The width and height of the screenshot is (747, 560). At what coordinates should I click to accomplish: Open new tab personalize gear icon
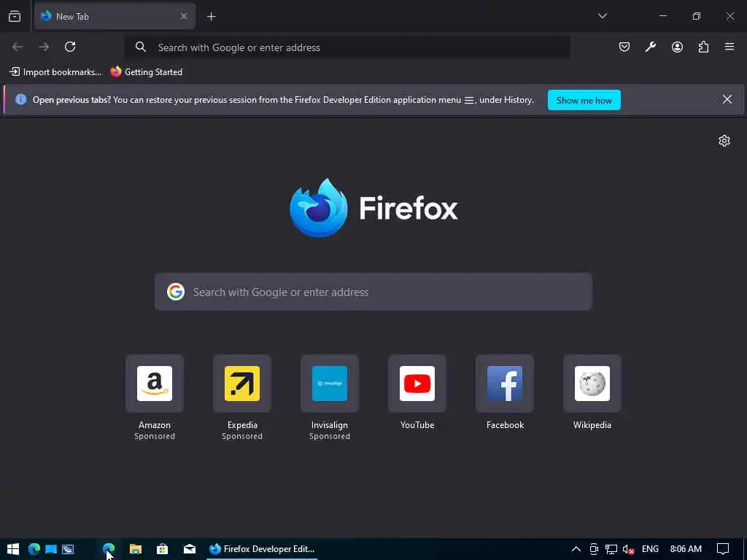pos(724,141)
